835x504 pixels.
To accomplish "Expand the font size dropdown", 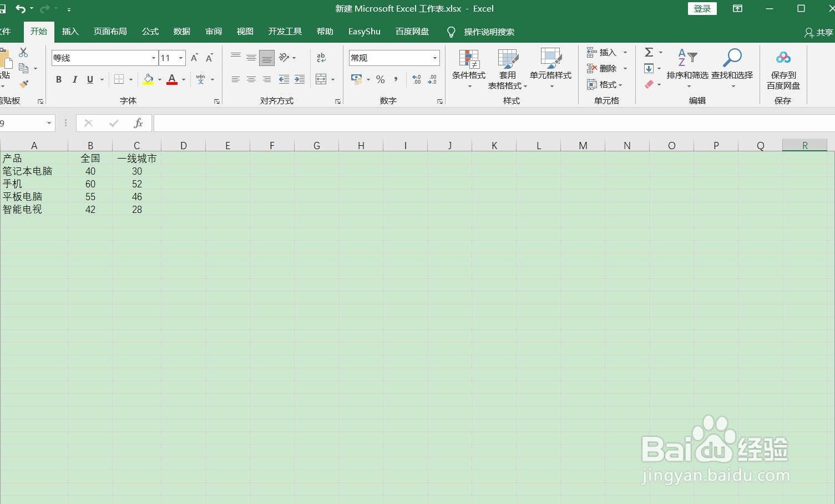I will coord(180,58).
